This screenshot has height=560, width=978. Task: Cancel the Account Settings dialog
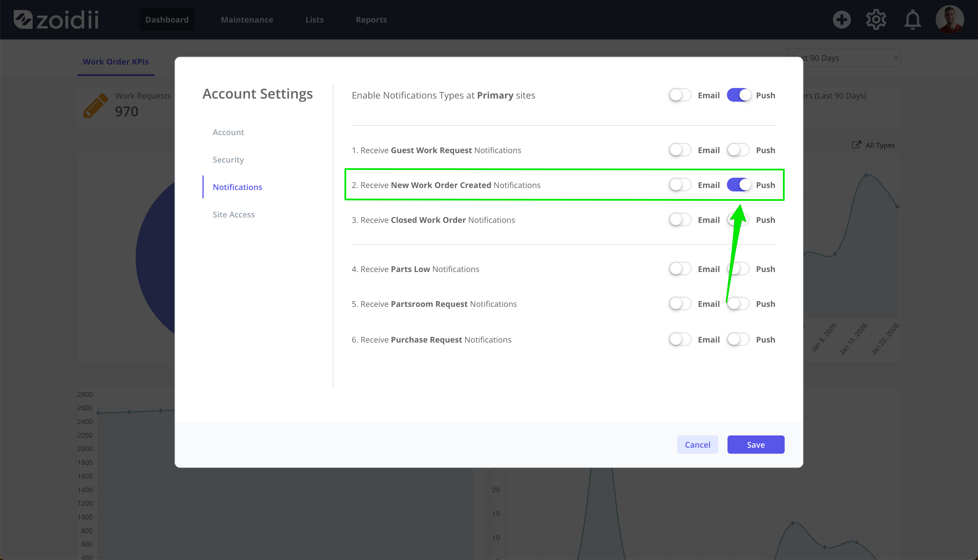coord(697,445)
